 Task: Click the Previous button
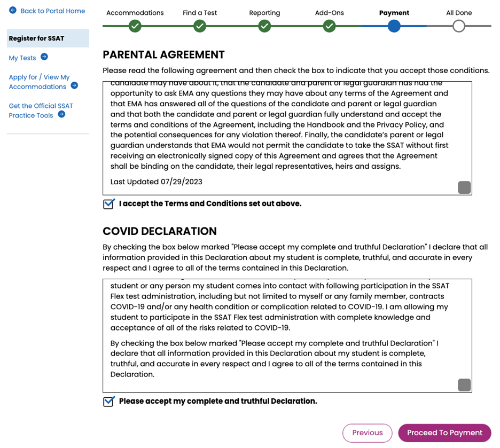[x=368, y=433]
